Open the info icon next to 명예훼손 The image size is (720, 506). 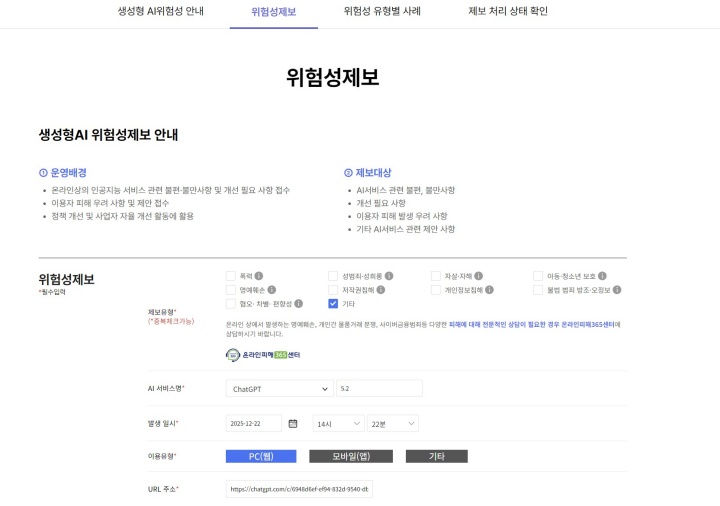tap(272, 290)
